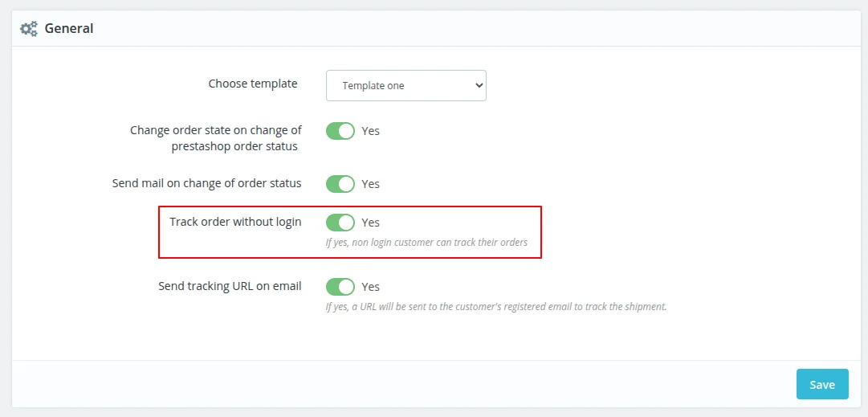Screen dimensions: 868x417
Task: Click Yes text beside Send tracking URL toggle
Action: tap(371, 287)
